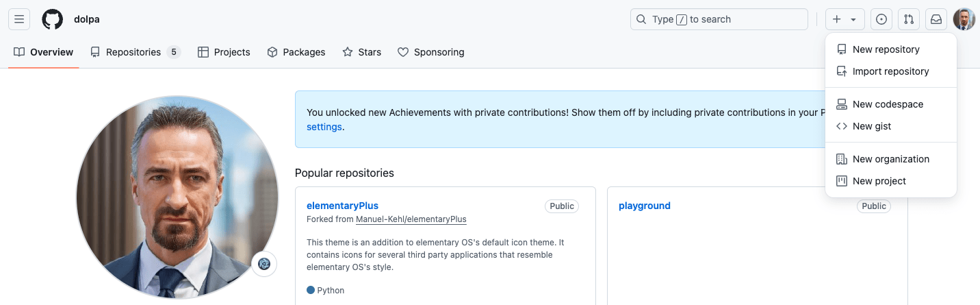The image size is (980, 305).
Task: Select New organization menu entry
Action: coord(890,159)
